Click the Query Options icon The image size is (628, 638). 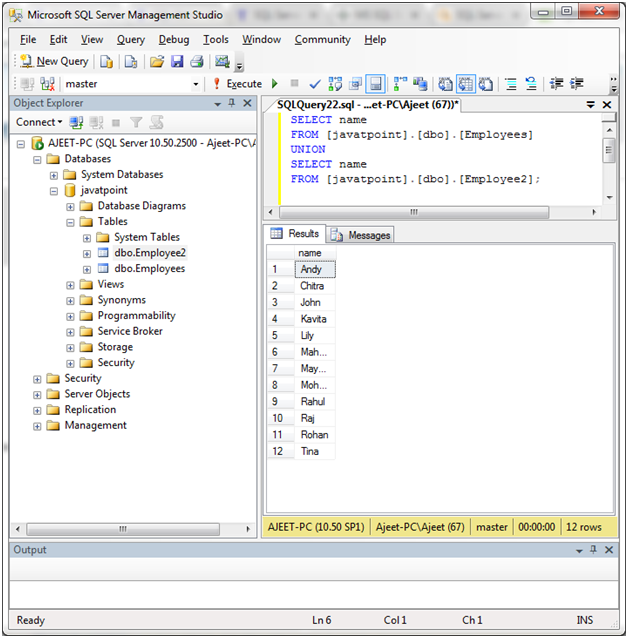(x=356, y=84)
